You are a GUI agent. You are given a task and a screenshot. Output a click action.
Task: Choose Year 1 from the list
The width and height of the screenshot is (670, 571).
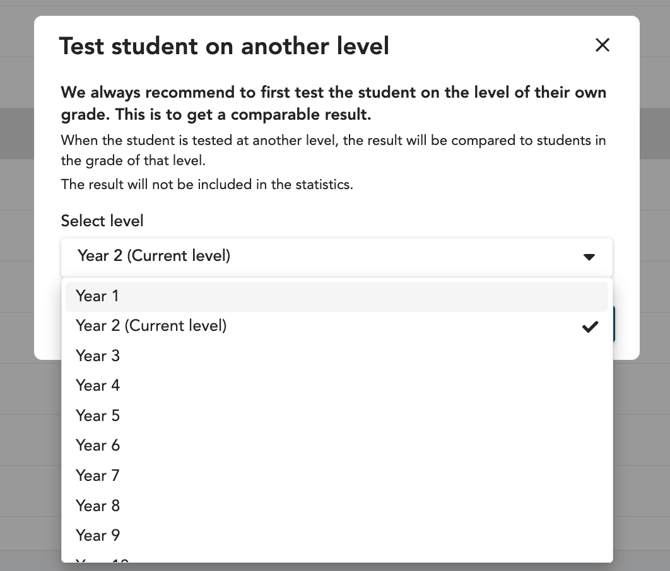[97, 296]
